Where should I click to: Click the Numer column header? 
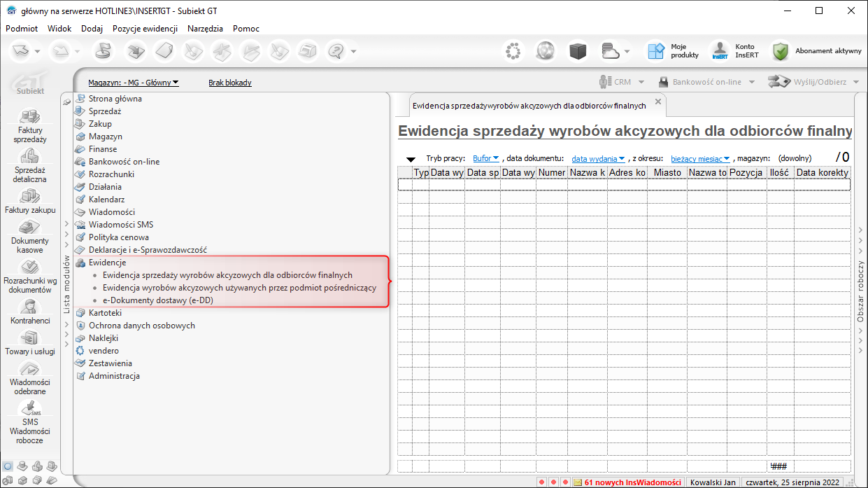point(552,172)
